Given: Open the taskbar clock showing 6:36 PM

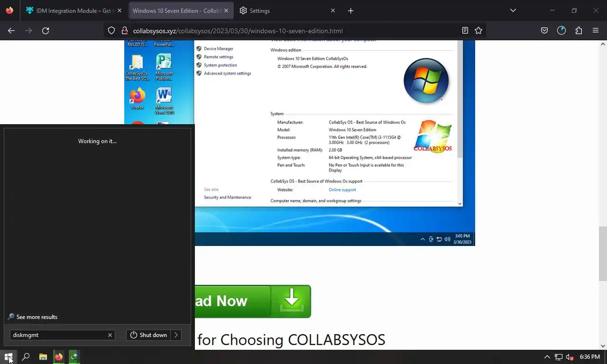Looking at the screenshot, I should coord(589,357).
